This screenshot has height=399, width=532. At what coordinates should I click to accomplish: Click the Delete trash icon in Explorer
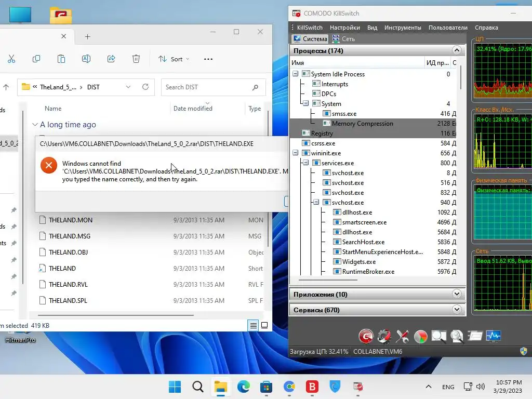click(136, 59)
